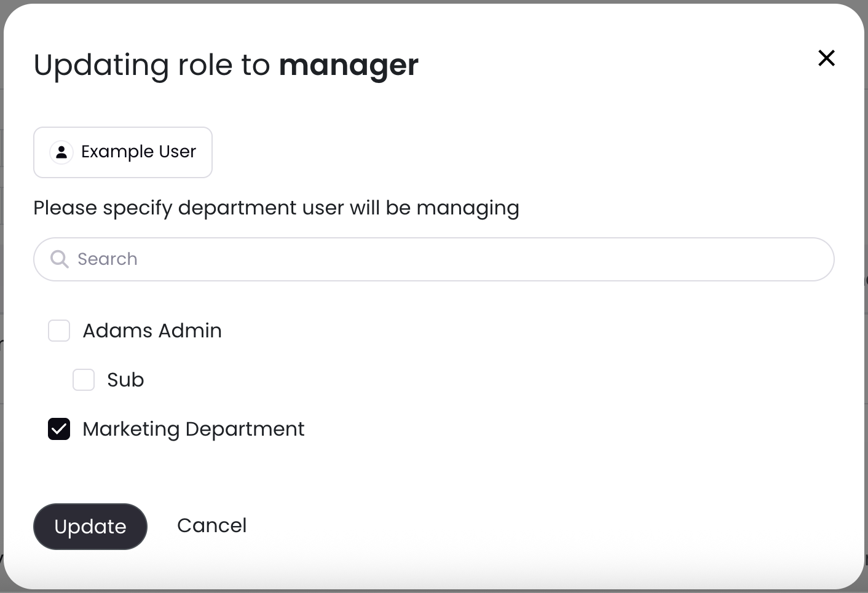Click the magnifier icon in search field
The image size is (868, 593).
click(60, 259)
